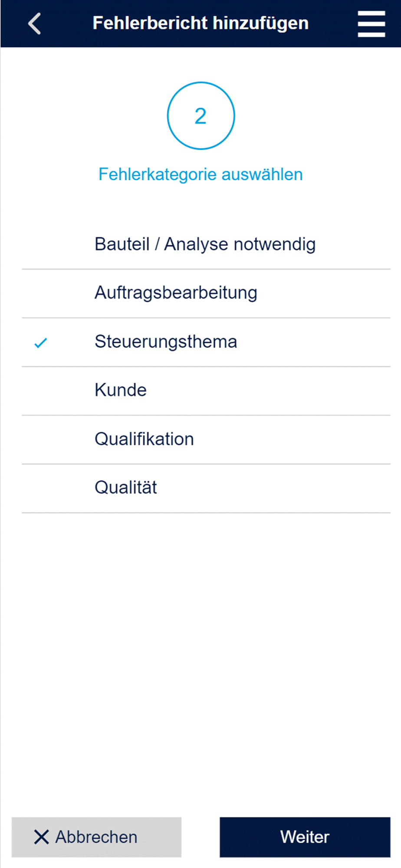This screenshot has width=401, height=868.
Task: Click the Weiter text label
Action: (305, 837)
